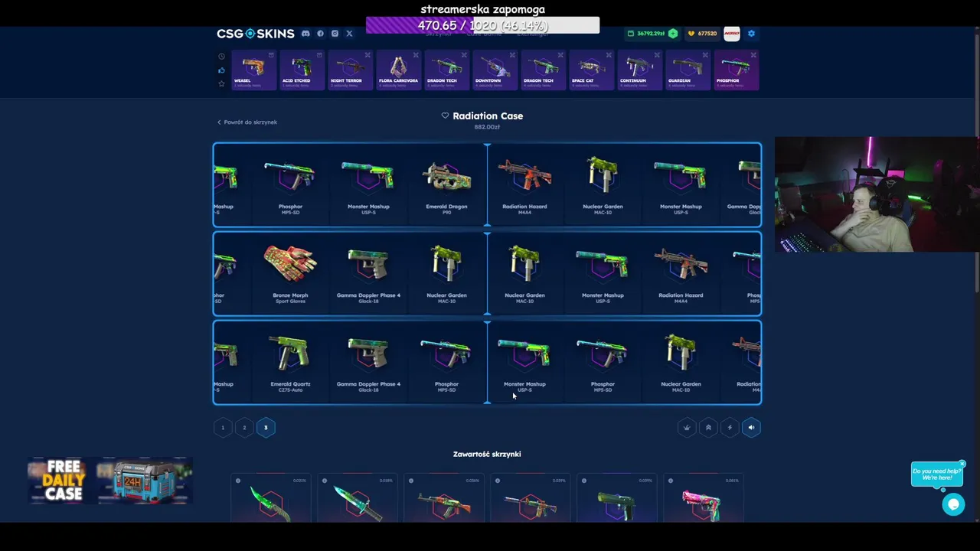Click the double-chevron up button
This screenshot has width=980, height=551.
coord(708,428)
